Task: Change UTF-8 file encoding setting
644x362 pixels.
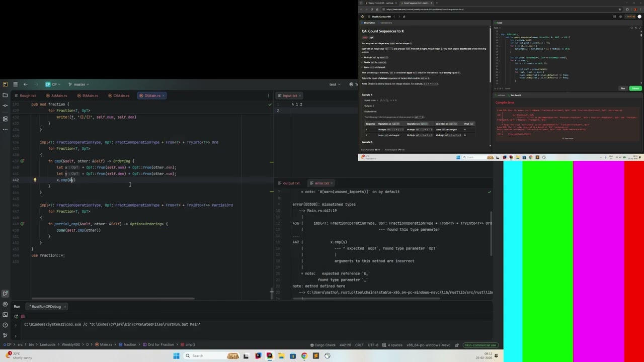Action: point(373,345)
